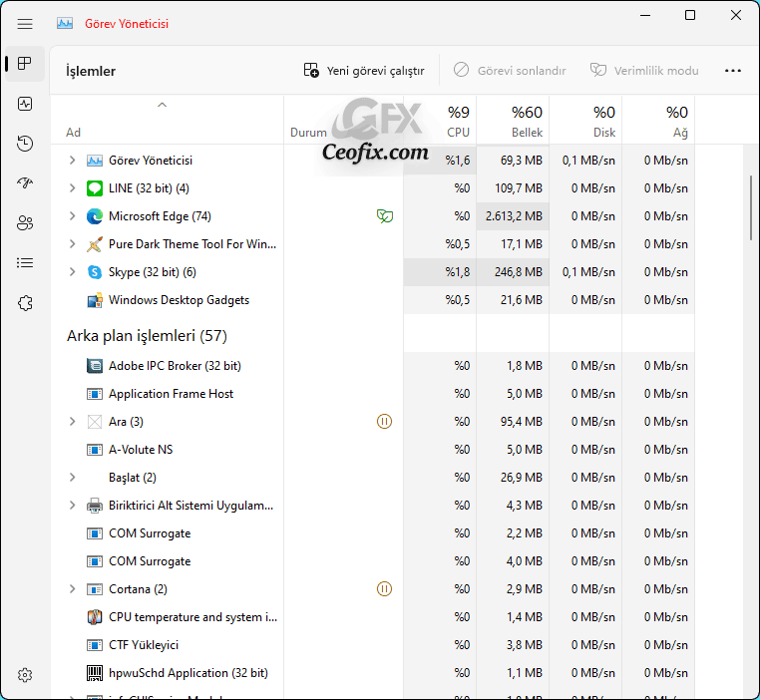Click Görevi sonlandır button
Screen dimensions: 760x700
point(510,71)
